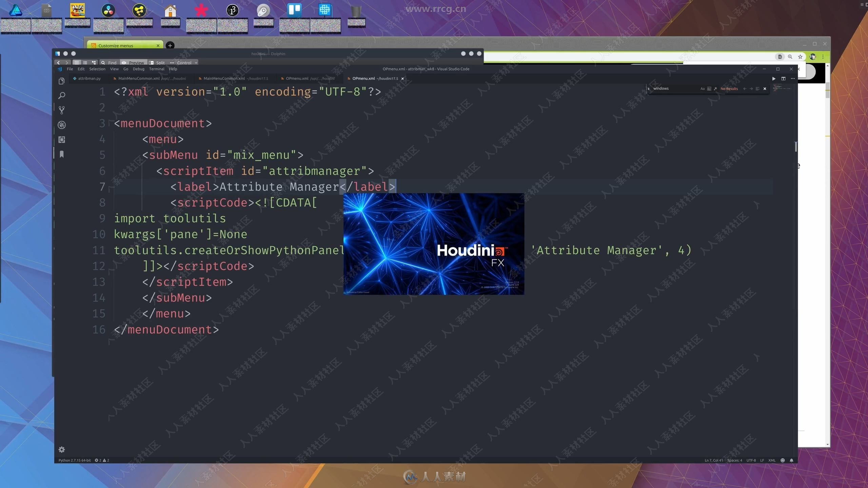Toggle Find in Selection in the find widget

757,89
